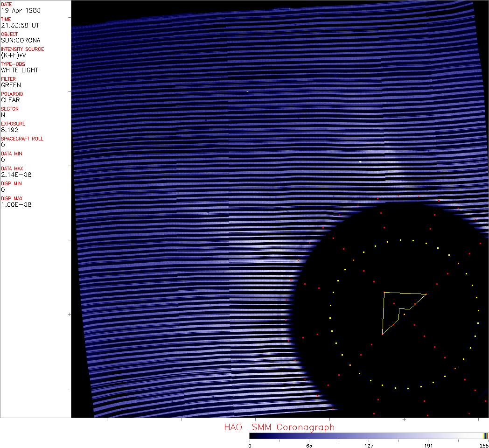Click the exposure value 8.192

(9, 130)
